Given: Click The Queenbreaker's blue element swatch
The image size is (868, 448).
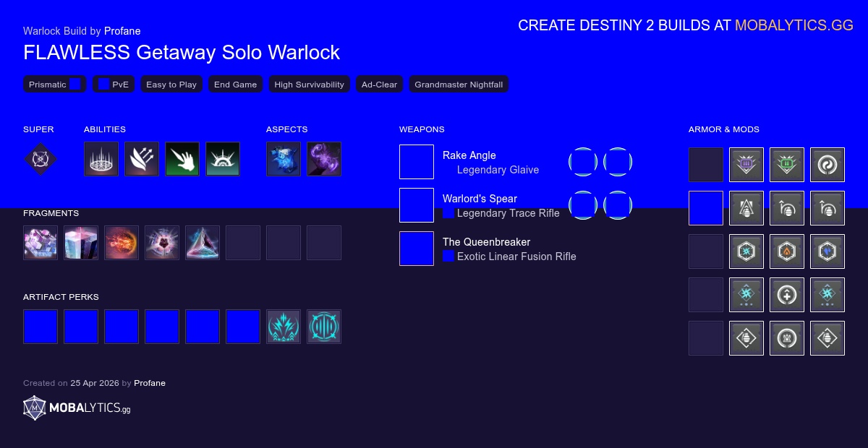Looking at the screenshot, I should pyautogui.click(x=448, y=257).
